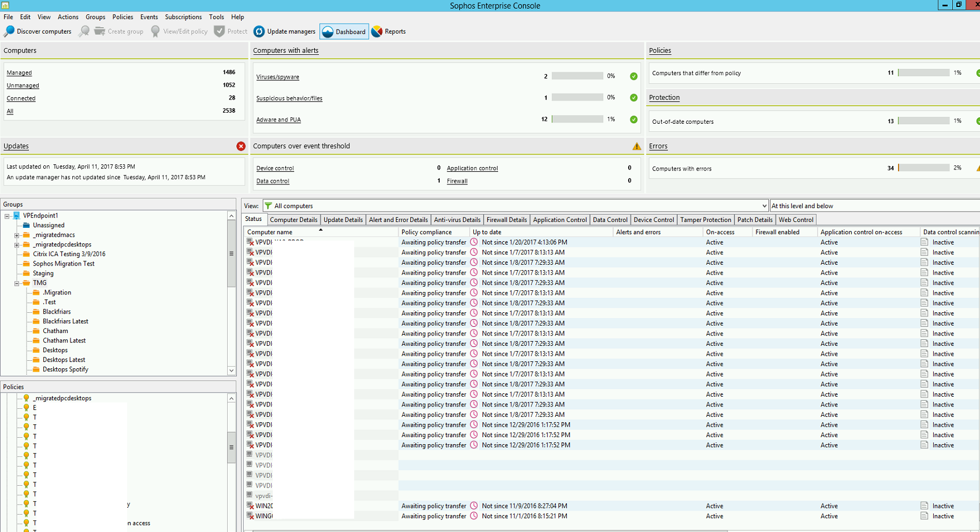980x532 pixels.
Task: Open the Actions menu
Action: (x=68, y=17)
